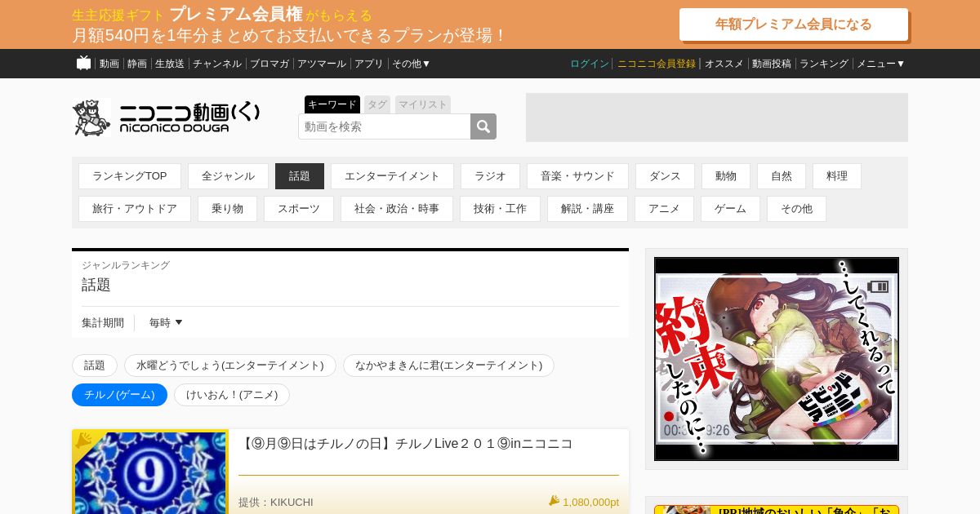Select the タグ search tab
The height and width of the screenshot is (514, 980).
377,104
